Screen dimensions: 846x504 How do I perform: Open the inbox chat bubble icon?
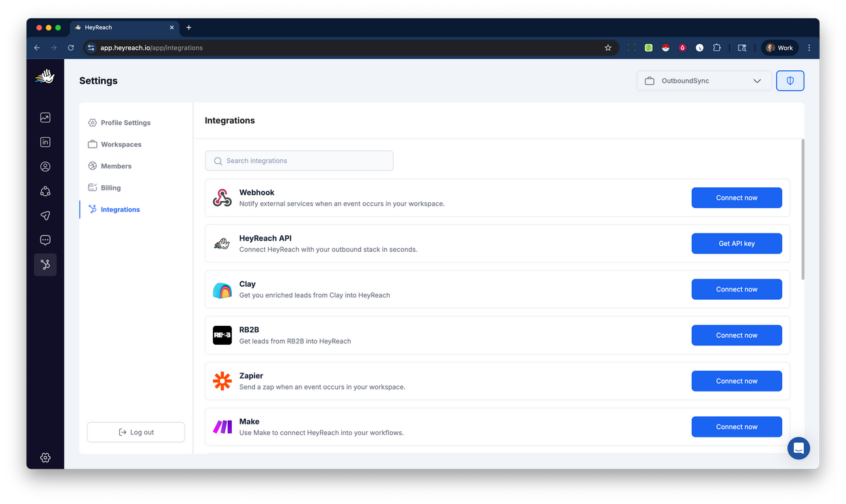point(45,239)
